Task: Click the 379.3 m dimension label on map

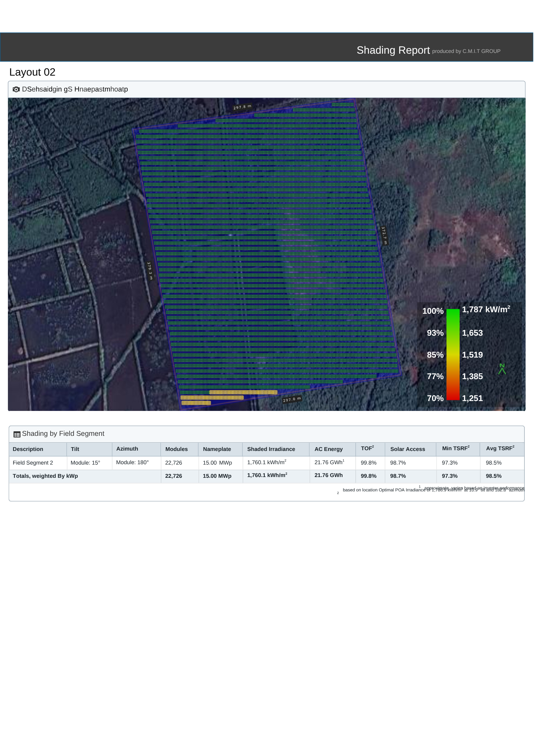Action: pyautogui.click(x=150, y=271)
